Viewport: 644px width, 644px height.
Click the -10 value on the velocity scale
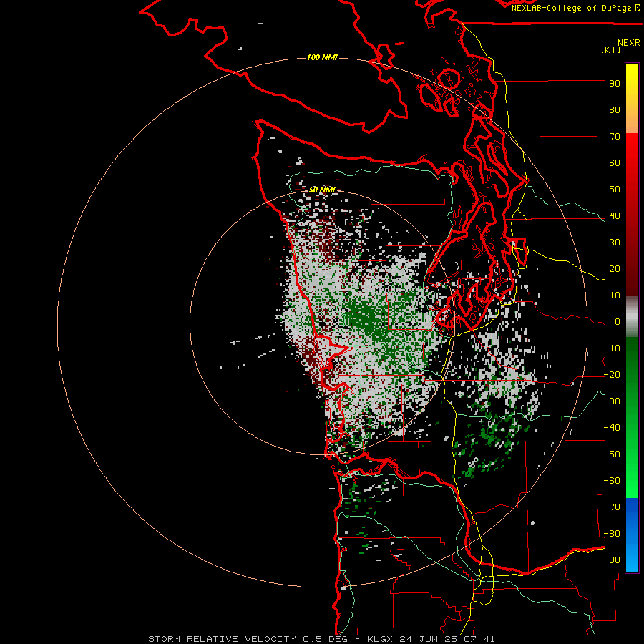[612, 348]
